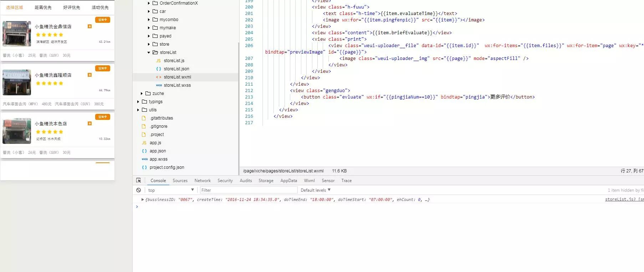644x272 pixels.
Task: Click the folder icon beside car
Action: pyautogui.click(x=155, y=11)
